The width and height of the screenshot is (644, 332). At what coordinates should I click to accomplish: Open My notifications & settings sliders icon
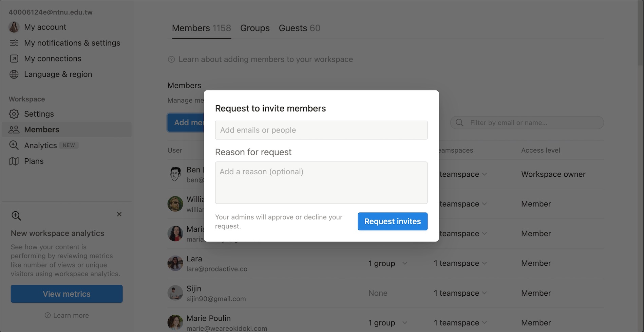(x=14, y=43)
